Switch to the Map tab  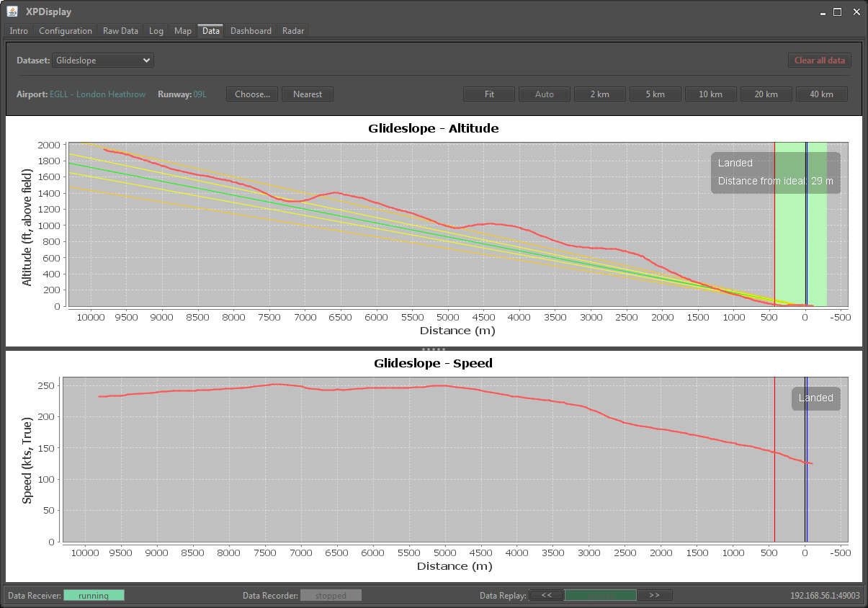[x=183, y=31]
